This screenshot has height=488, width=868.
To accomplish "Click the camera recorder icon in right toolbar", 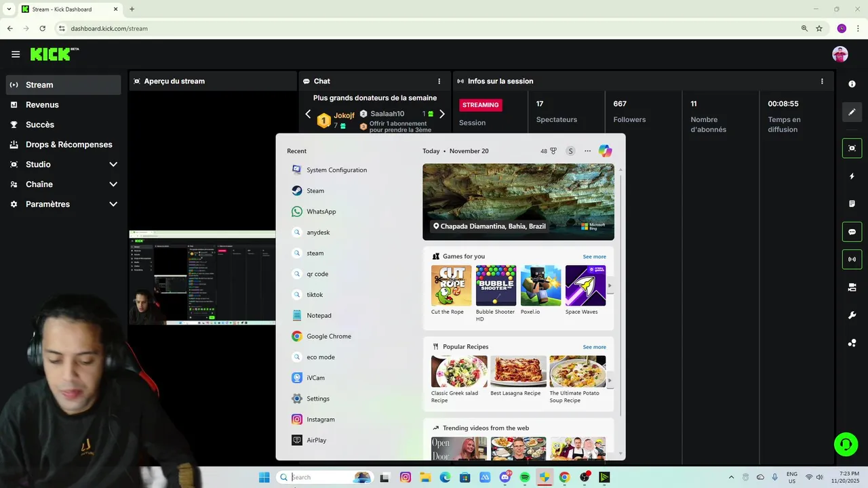I will pyautogui.click(x=852, y=287).
